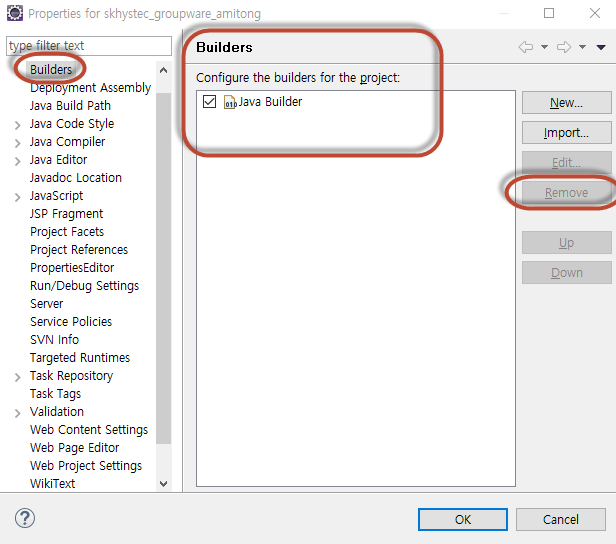Expand the JavaScript node

[x=17, y=197]
